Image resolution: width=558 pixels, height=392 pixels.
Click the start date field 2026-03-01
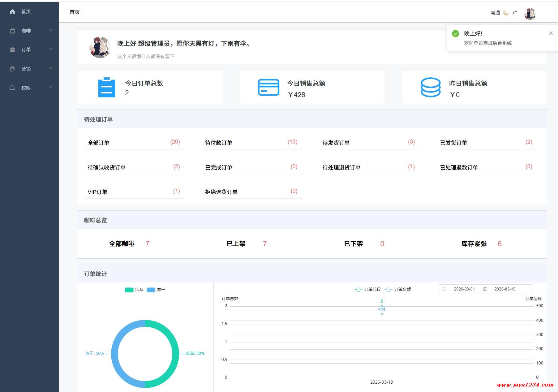point(464,289)
